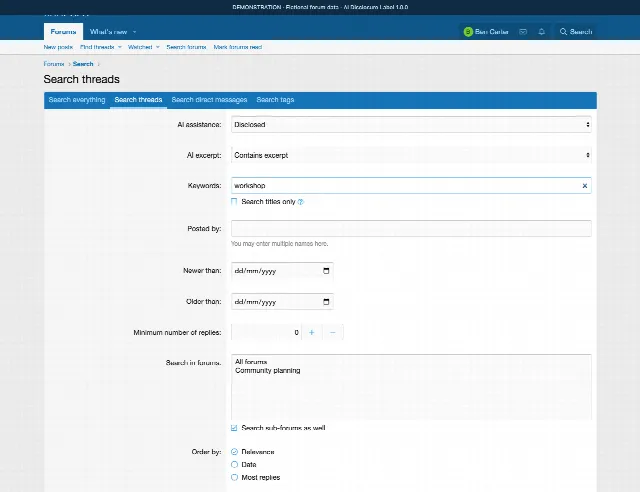Open the Newer than calendar picker
This screenshot has width=640, height=492.
click(326, 271)
